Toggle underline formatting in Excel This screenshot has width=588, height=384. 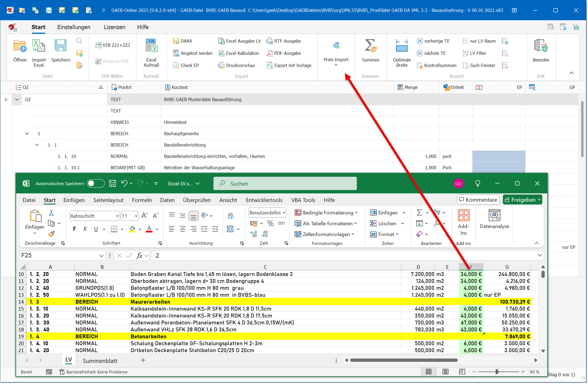96,229
